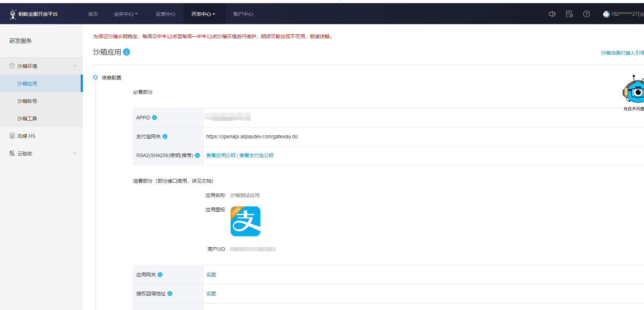Click the Alipay app icon thumbnail
This screenshot has height=310, width=644.
click(245, 221)
